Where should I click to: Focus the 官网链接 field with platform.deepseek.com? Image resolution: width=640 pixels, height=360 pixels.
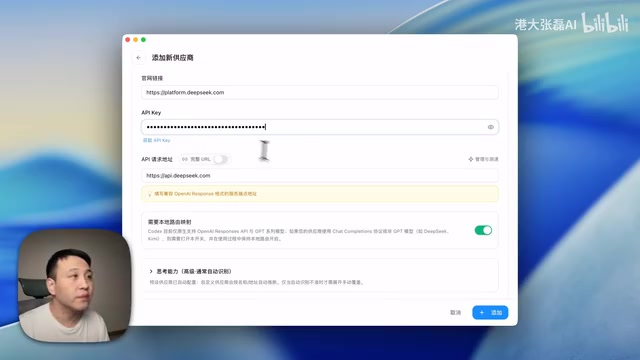click(320, 93)
